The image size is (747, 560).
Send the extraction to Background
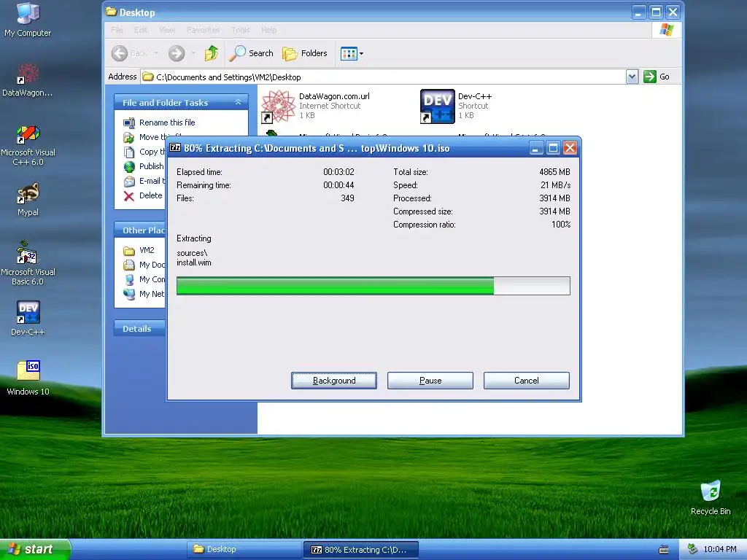click(x=334, y=381)
